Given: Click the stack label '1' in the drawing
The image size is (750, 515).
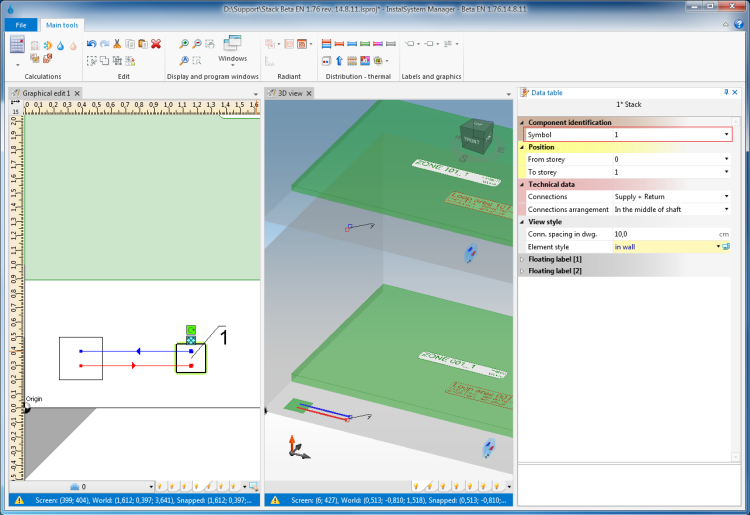Looking at the screenshot, I should [223, 337].
